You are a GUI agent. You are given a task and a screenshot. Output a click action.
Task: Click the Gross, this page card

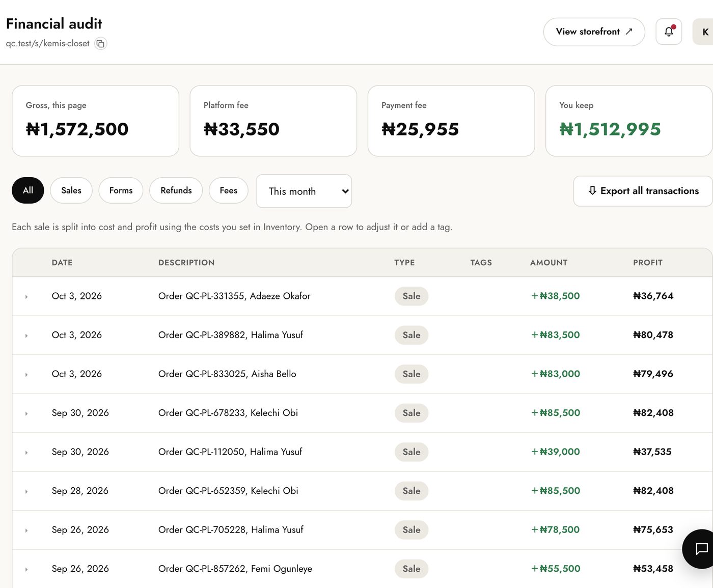pos(95,121)
